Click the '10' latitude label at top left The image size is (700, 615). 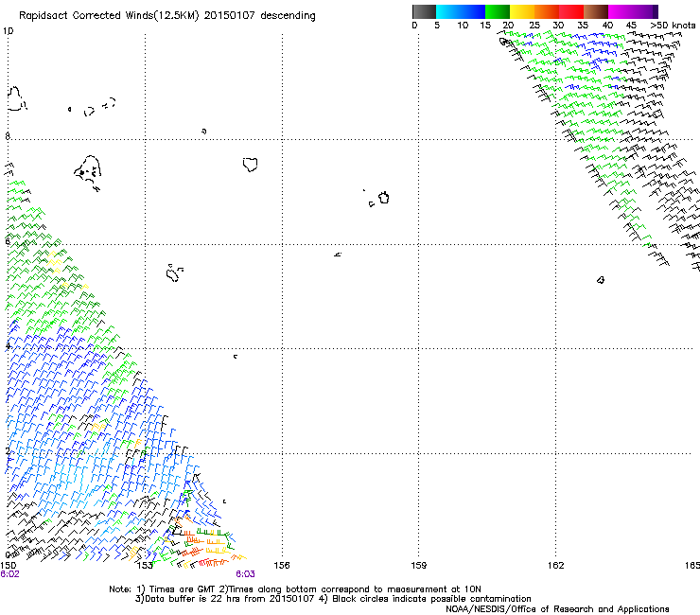click(8, 31)
